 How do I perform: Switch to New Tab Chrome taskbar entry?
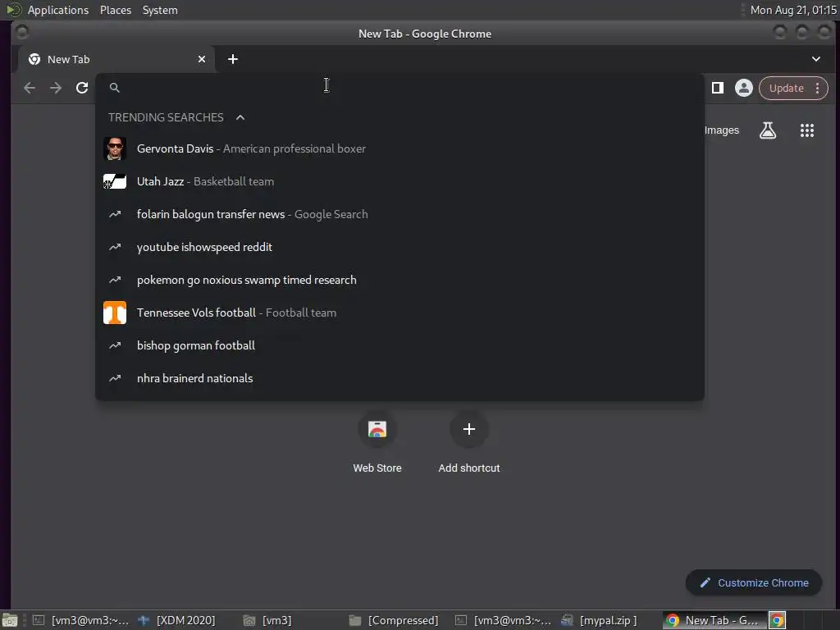click(714, 620)
